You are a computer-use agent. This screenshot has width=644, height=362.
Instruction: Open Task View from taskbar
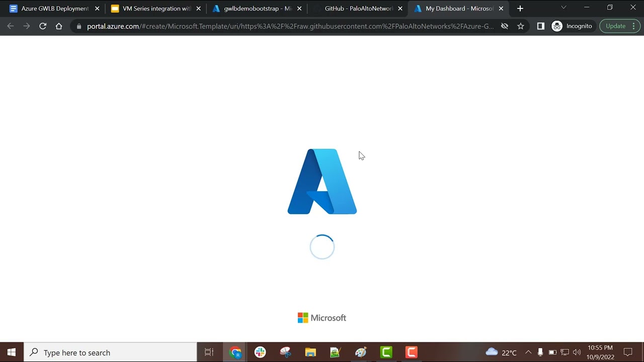pyautogui.click(x=209, y=352)
